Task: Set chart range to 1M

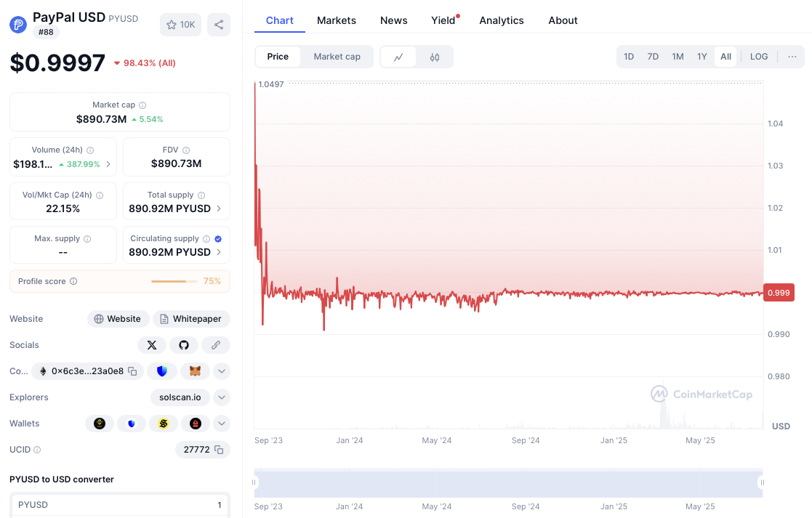Action: point(678,57)
